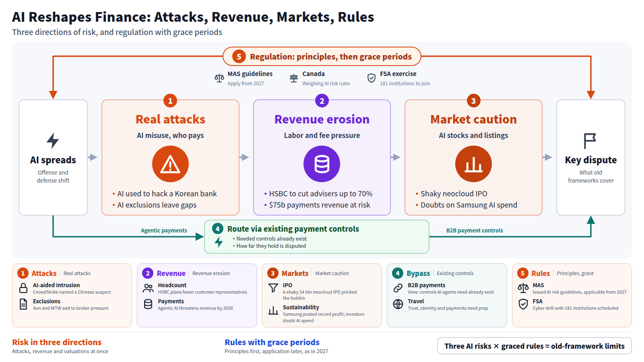Click the bar chart icon in Market caution
This screenshot has width=644, height=362.
[473, 164]
